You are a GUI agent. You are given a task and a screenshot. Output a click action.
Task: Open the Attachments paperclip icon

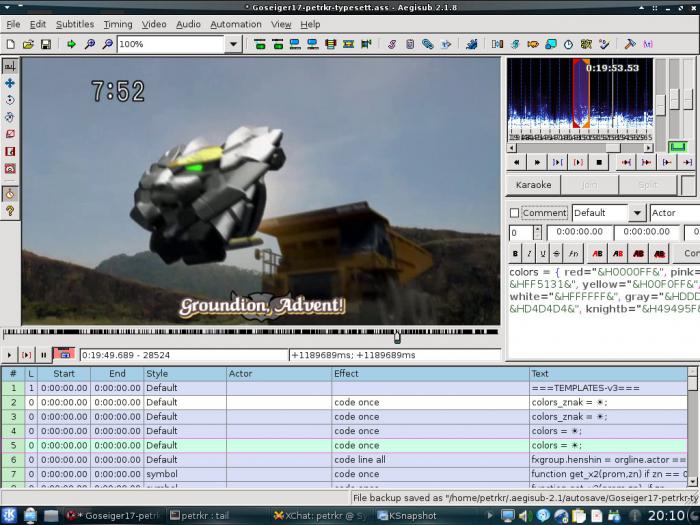pos(428,44)
